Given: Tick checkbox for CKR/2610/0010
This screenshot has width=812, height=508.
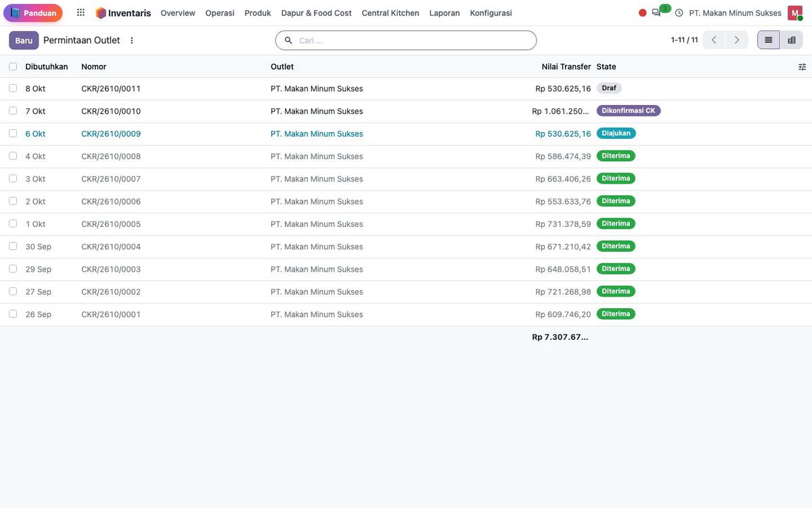Looking at the screenshot, I should point(13,110).
